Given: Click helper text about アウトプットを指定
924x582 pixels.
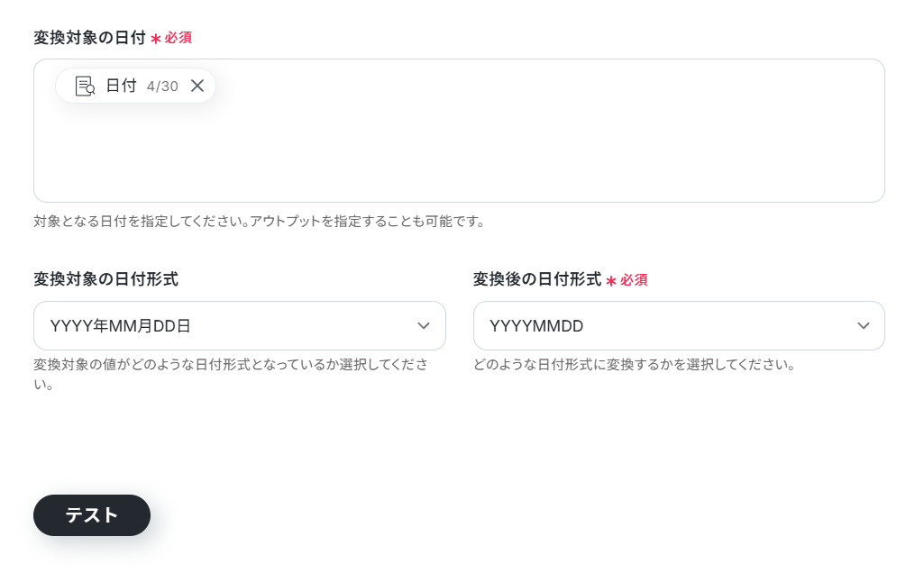Looking at the screenshot, I should coord(260,222).
